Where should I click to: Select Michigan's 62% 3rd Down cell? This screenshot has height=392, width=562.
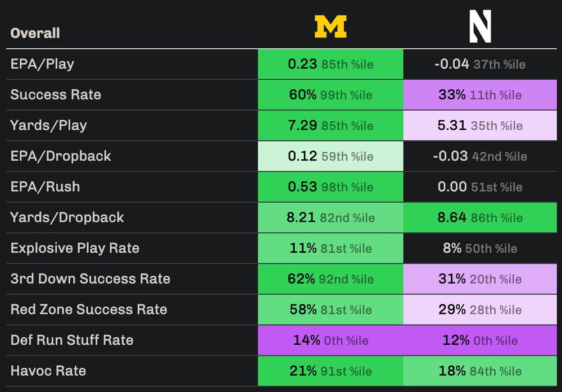pos(330,279)
